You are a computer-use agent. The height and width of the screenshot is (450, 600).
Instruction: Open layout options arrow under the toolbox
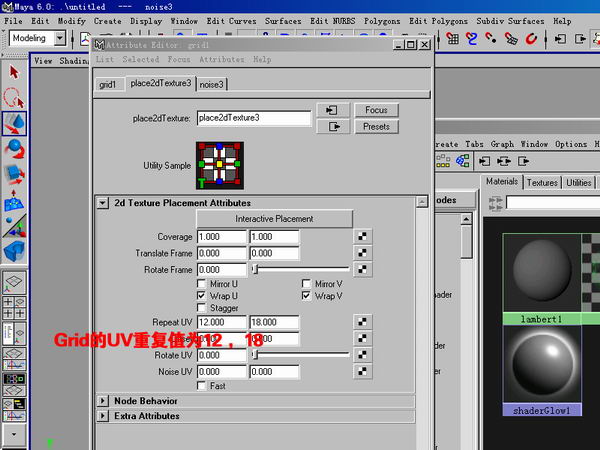pos(14,434)
